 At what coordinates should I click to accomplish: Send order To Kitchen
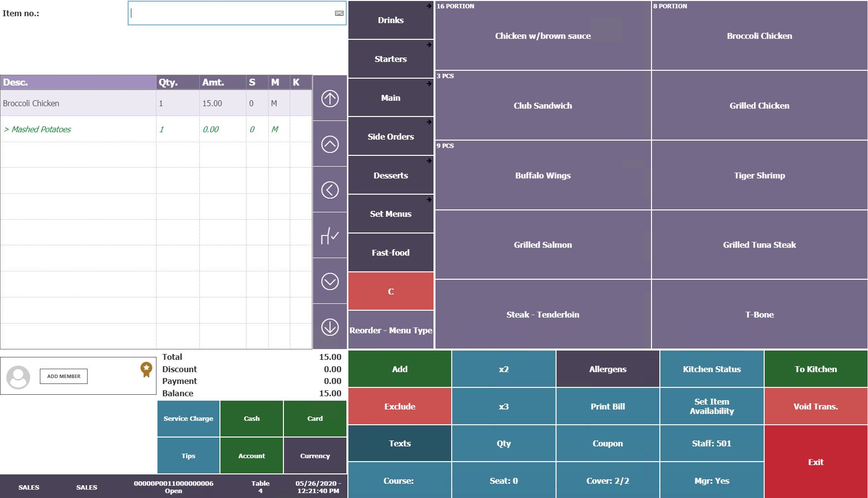click(816, 369)
